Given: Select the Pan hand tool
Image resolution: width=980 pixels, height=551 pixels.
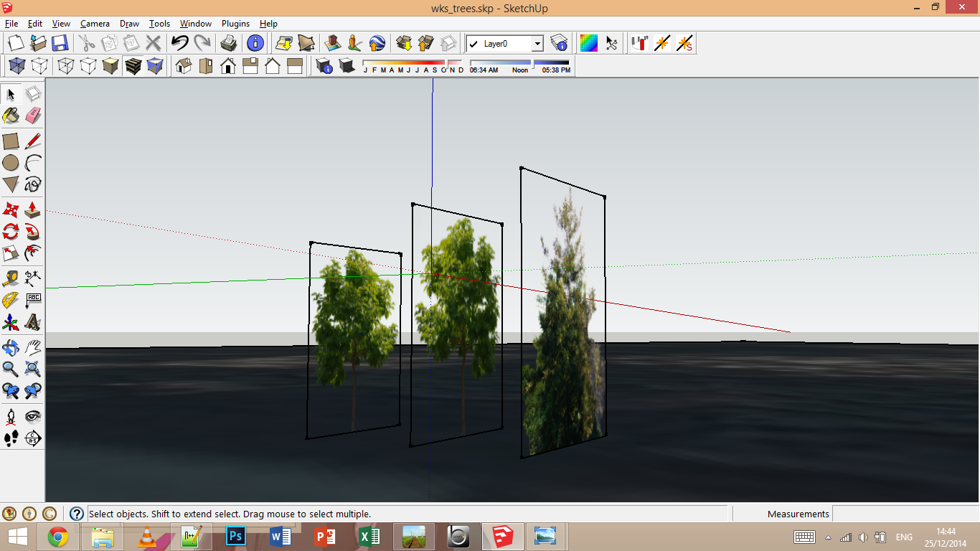Looking at the screenshot, I should click(x=33, y=348).
